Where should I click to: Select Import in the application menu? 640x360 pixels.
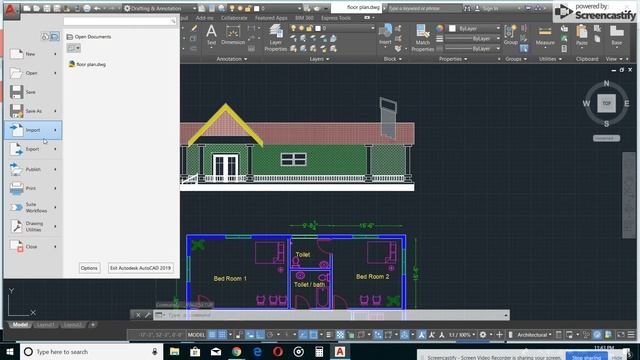coord(33,130)
